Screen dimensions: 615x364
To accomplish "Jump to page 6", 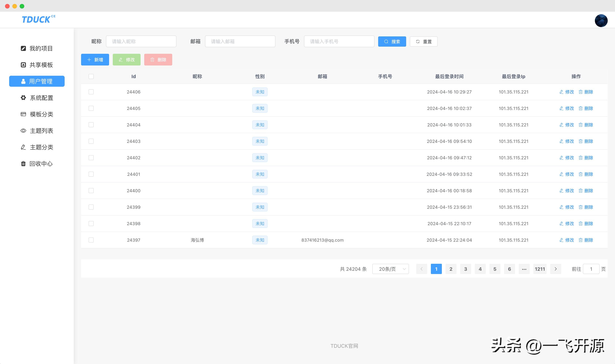I will click(509, 269).
